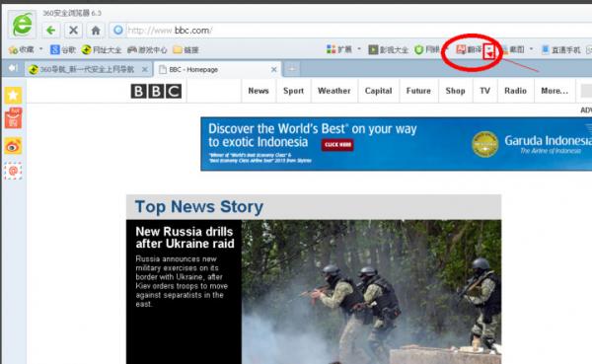The width and height of the screenshot is (592, 364).
Task: Close the BBC - Homepage tab
Action: point(274,69)
